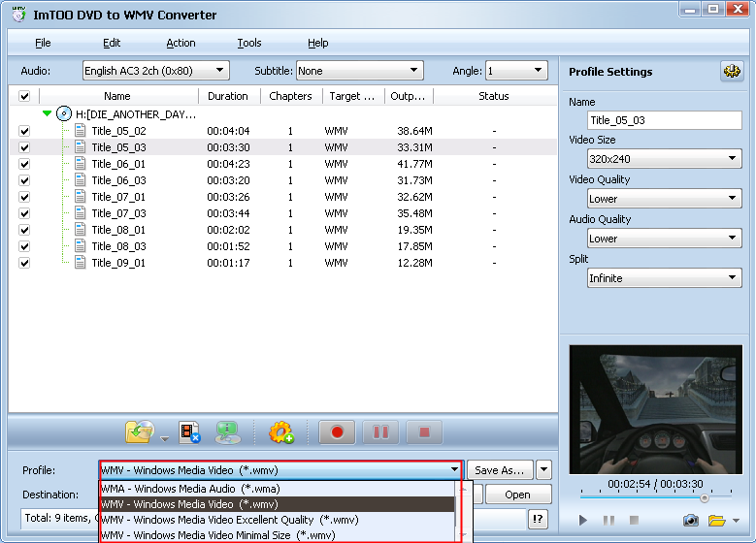
Task: Click the gear add profile icon
Action: point(281,432)
